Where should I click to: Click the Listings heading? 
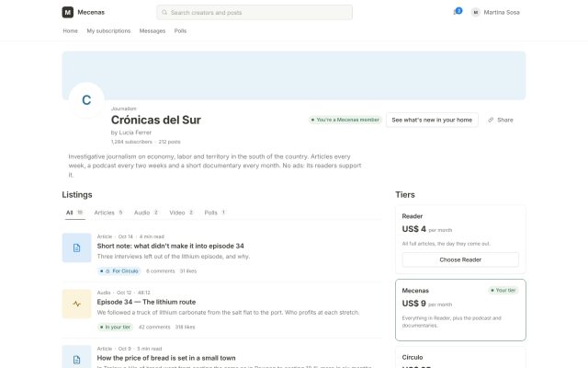click(x=77, y=195)
